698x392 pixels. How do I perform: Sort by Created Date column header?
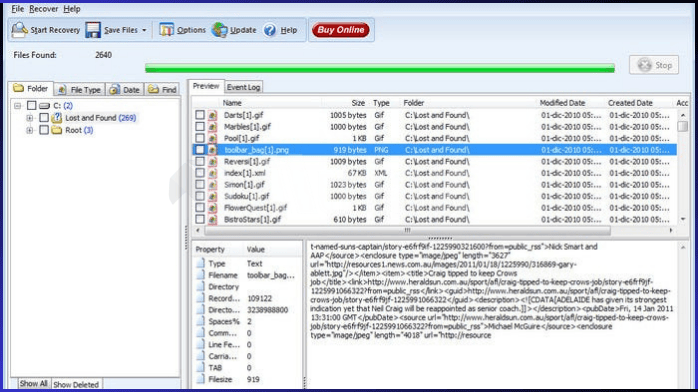630,103
